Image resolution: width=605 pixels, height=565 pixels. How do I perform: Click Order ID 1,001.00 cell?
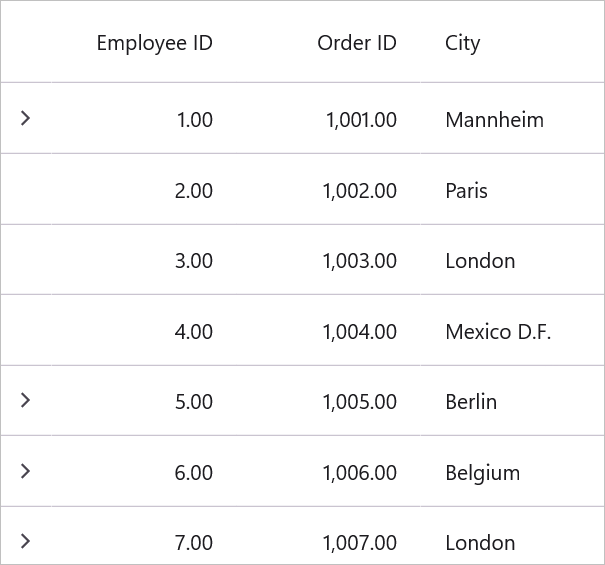tap(328, 118)
